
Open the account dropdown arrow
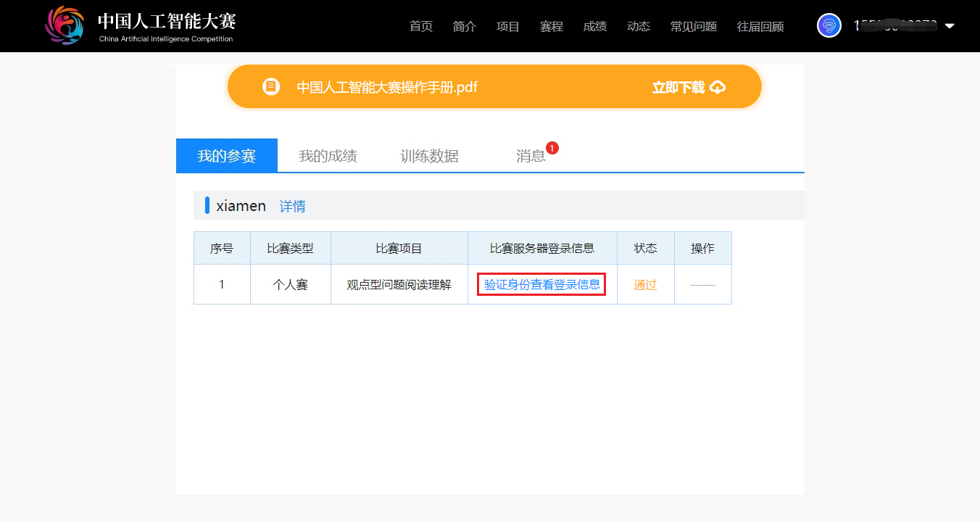point(950,26)
